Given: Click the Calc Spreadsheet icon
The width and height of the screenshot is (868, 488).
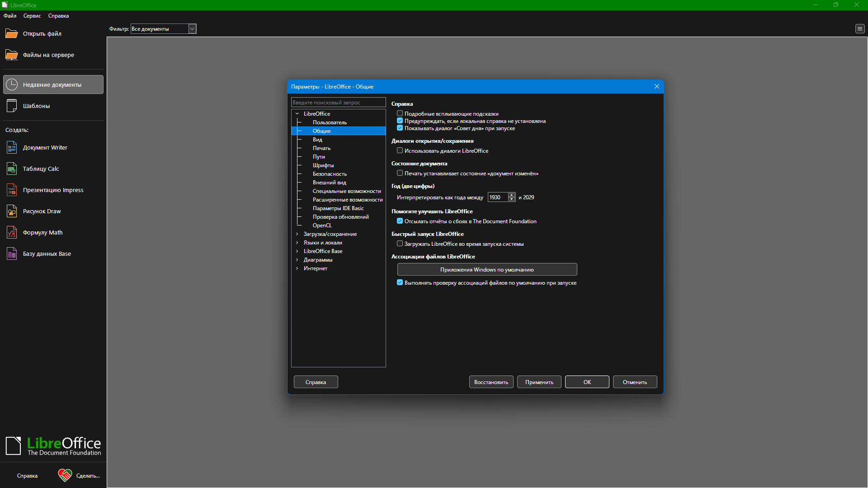Looking at the screenshot, I should (12, 169).
